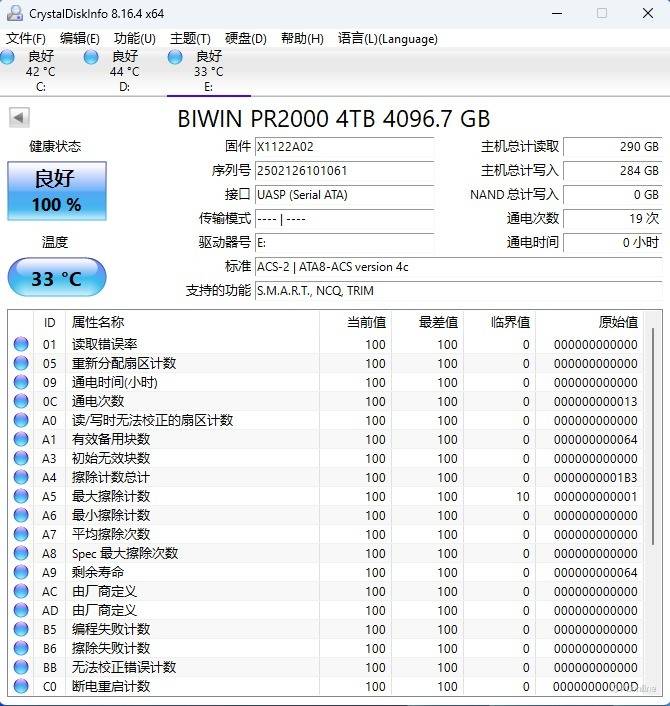
Task: Open the 功能(U) menu
Action: 134,39
